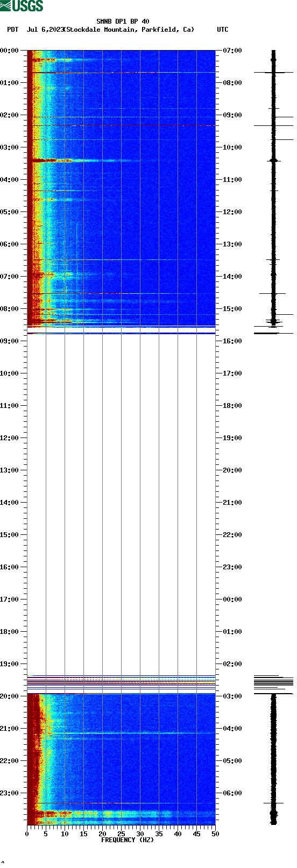
Task: Click the '10' tick on frequency axis
Action: coord(65,834)
